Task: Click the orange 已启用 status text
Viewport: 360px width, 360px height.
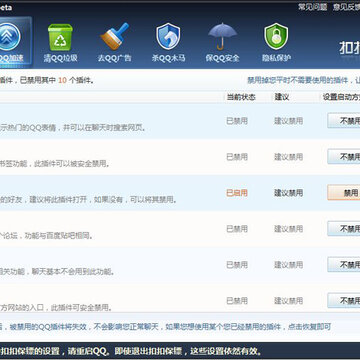Action: (x=237, y=193)
